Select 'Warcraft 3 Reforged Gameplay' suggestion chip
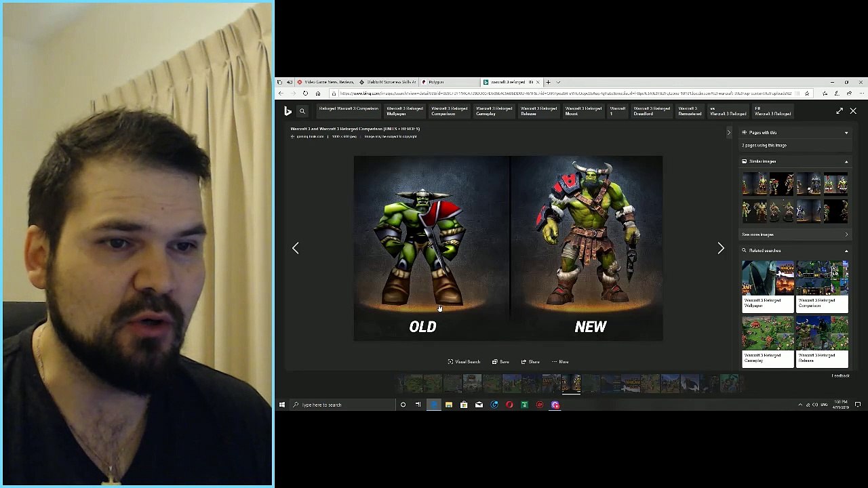The image size is (868, 488). click(x=494, y=111)
